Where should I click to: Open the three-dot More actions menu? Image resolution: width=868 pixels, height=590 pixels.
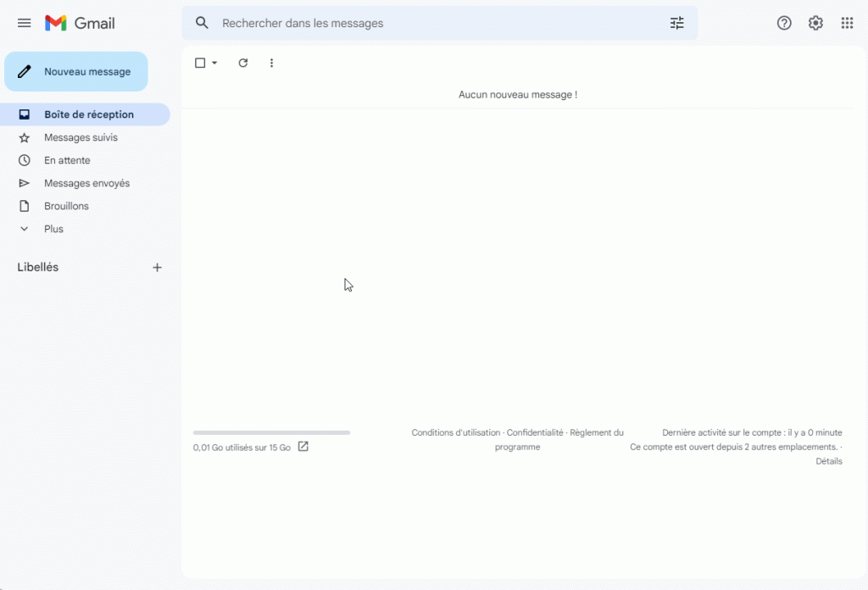(271, 63)
